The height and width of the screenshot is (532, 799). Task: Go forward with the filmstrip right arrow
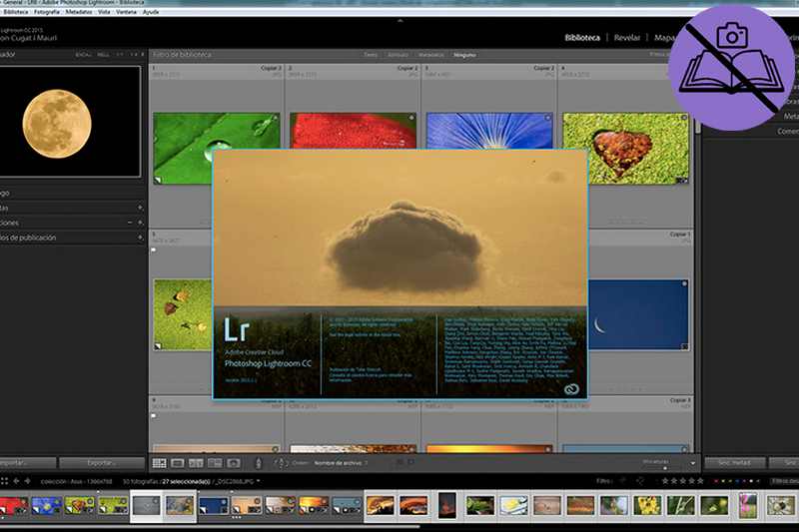pyautogui.click(x=27, y=481)
